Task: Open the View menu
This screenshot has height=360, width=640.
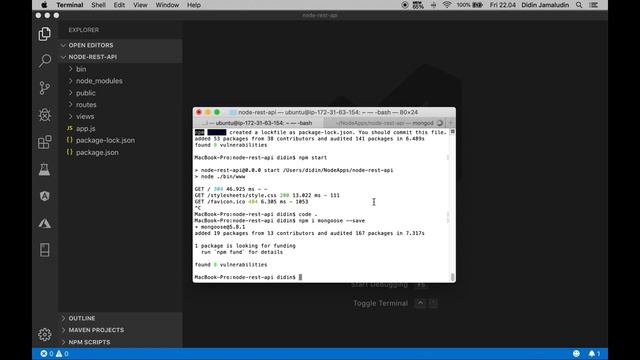Action: (x=140, y=5)
